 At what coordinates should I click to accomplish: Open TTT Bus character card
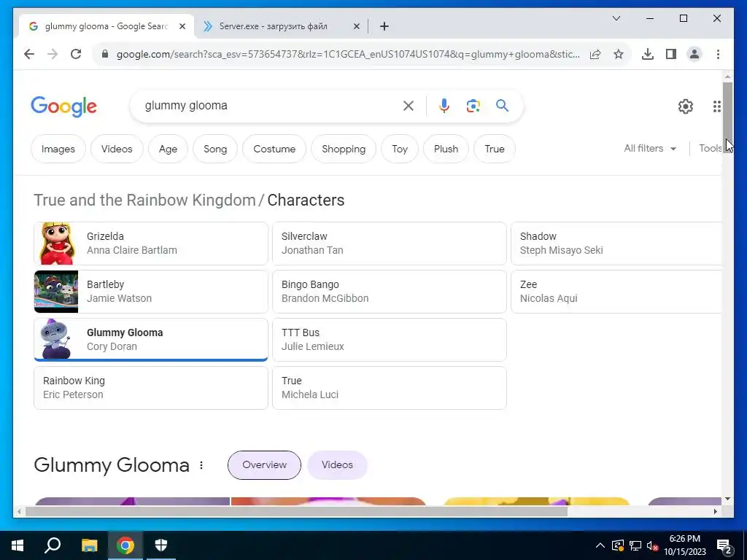[x=390, y=340]
